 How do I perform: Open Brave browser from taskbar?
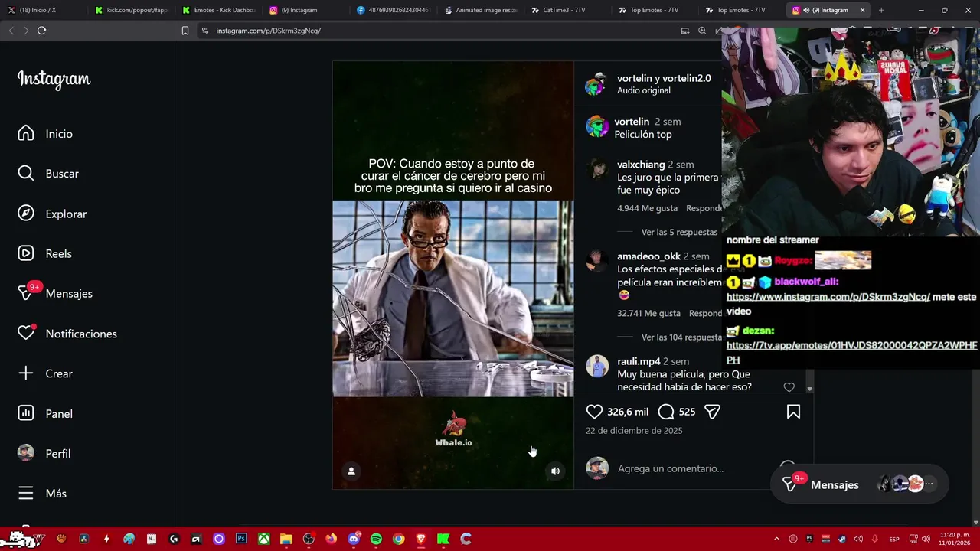[420, 539]
